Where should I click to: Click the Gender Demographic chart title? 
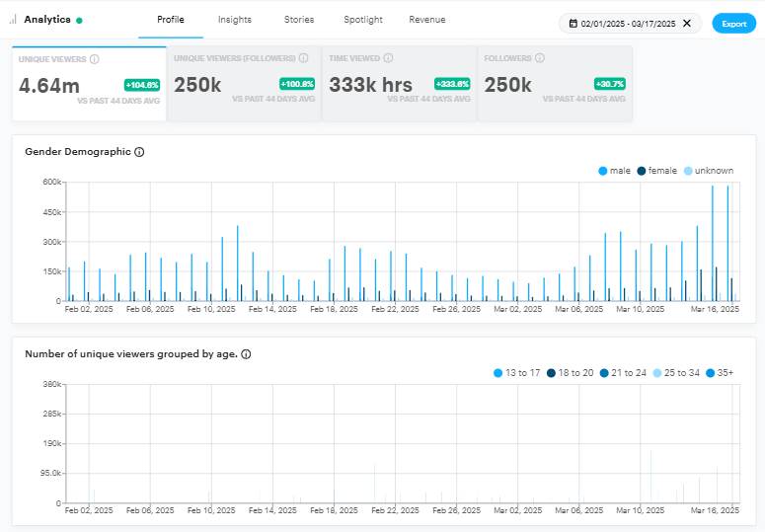[x=78, y=152]
